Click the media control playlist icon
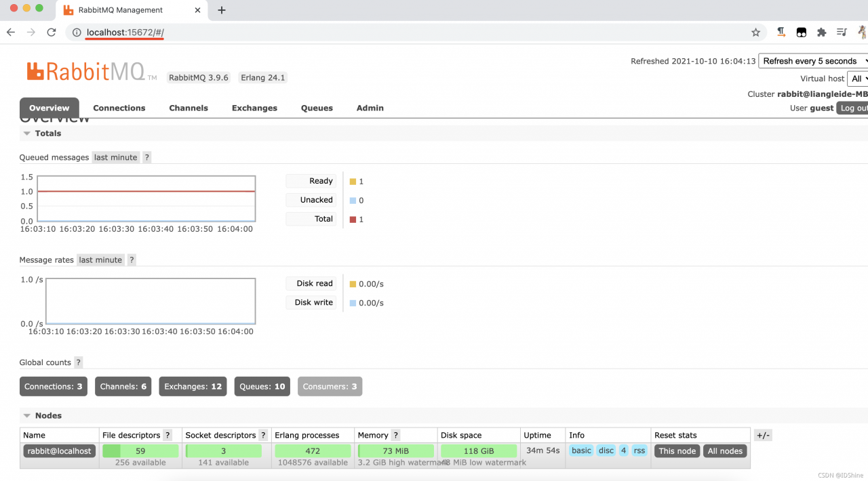Image resolution: width=868 pixels, height=481 pixels. pyautogui.click(x=842, y=32)
